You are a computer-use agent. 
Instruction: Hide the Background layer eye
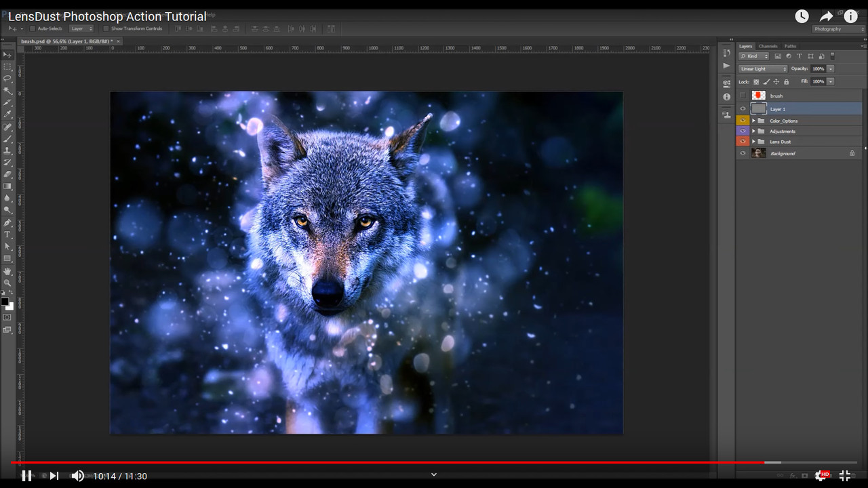(x=743, y=153)
